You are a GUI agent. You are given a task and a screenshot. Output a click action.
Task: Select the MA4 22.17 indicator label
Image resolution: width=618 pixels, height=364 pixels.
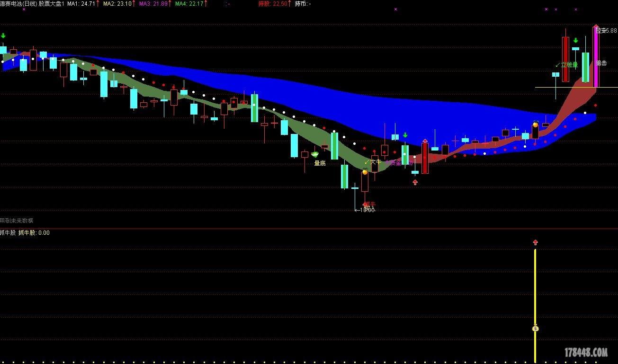pos(189,3)
